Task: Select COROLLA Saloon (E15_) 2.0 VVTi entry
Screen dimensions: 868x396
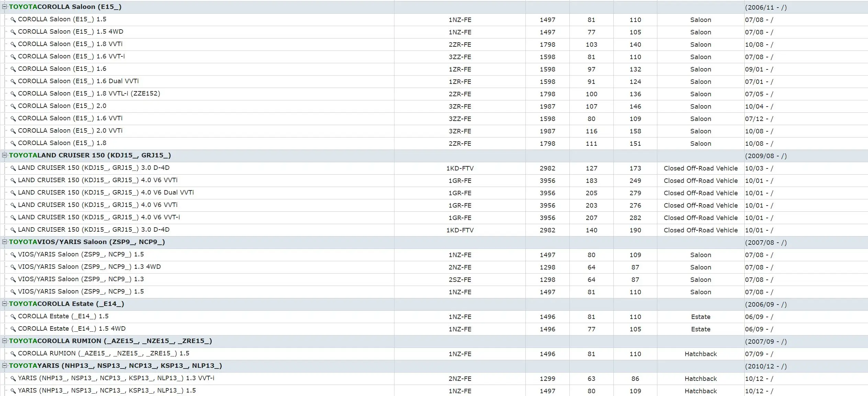Action: tap(70, 131)
